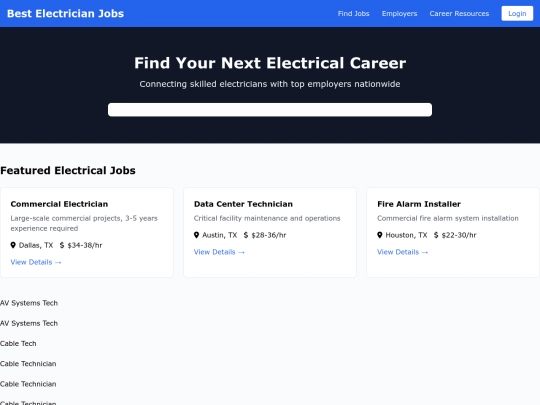540x405 pixels.
Task: Click the dollar icon beside $22-30/hr
Action: (x=436, y=235)
